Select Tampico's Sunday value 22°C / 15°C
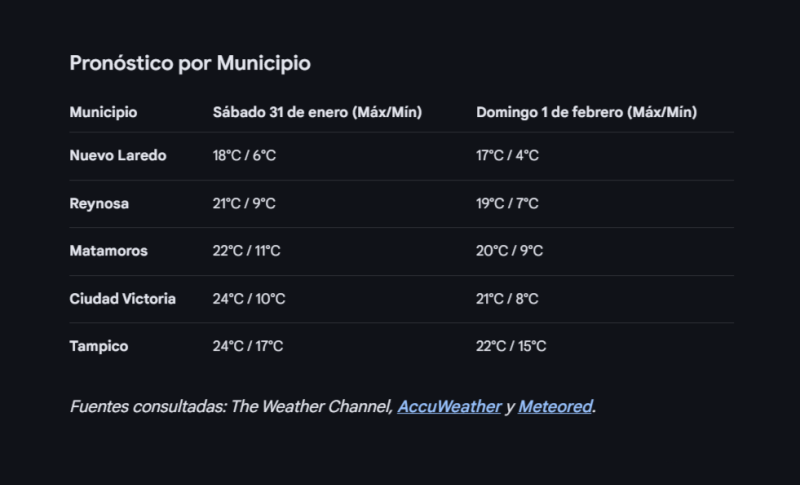Viewport: 800px width, 485px height. pyautogui.click(x=511, y=346)
